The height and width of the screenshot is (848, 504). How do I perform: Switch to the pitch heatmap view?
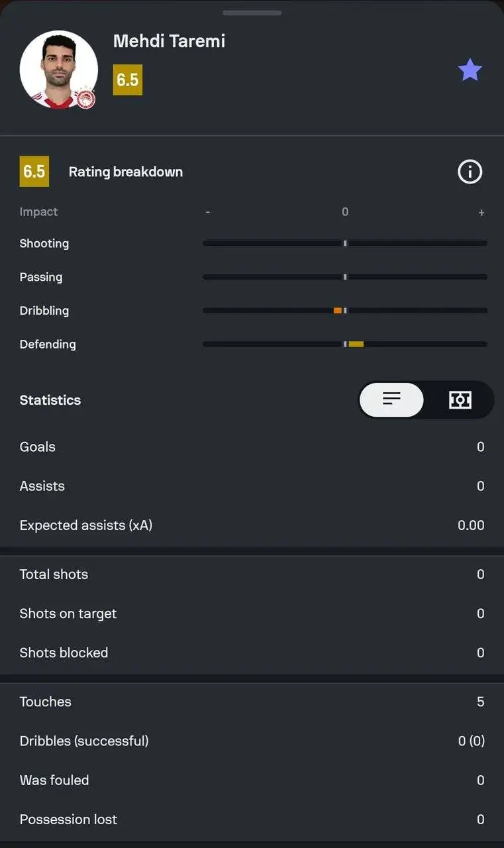pyautogui.click(x=460, y=399)
